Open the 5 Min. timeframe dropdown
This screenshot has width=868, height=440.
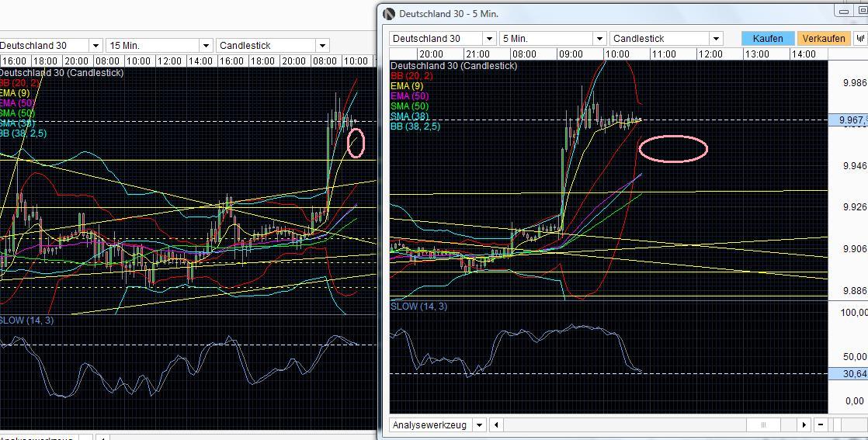tap(599, 39)
